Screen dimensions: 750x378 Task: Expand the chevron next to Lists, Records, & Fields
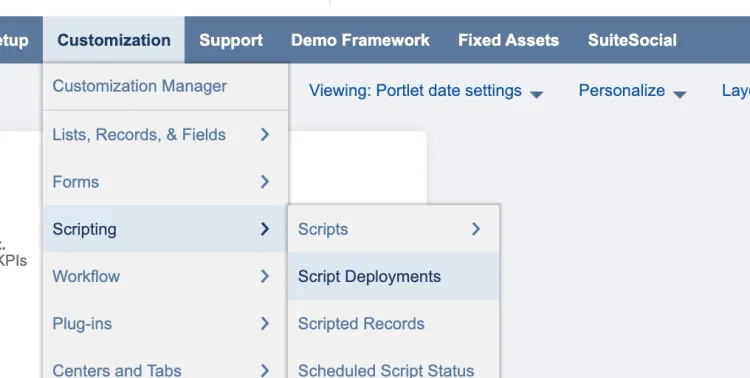click(x=265, y=135)
